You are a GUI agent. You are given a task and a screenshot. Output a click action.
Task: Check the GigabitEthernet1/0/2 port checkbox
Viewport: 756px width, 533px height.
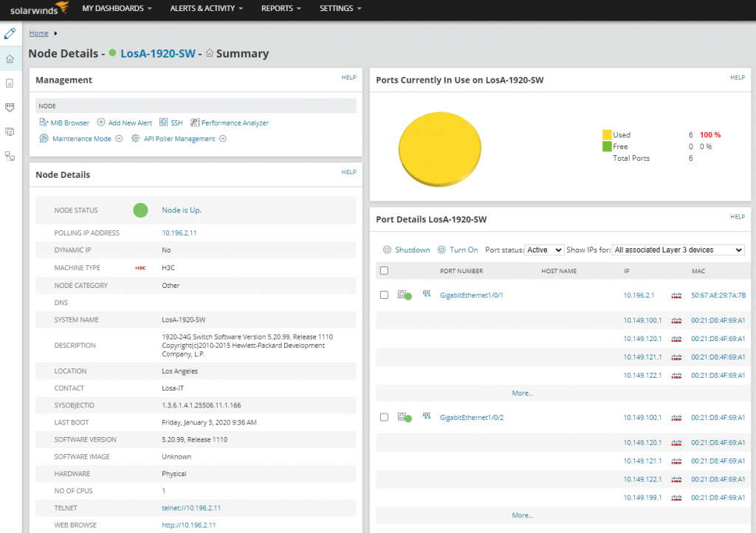384,417
